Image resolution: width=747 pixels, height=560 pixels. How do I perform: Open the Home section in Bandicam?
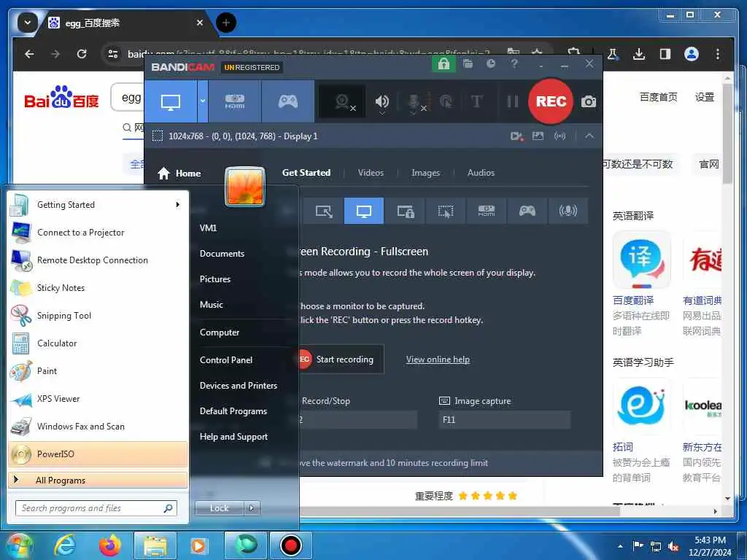click(x=179, y=174)
